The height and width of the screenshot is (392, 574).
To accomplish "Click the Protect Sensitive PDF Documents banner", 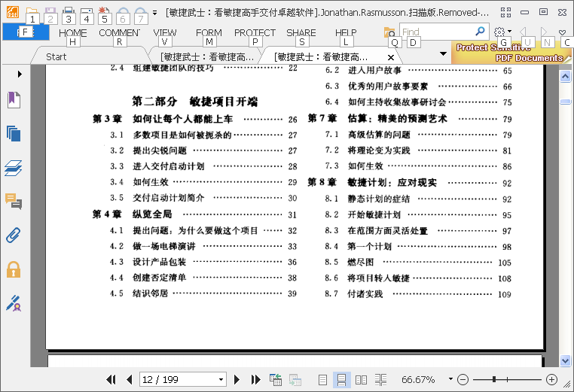I will click(510, 53).
